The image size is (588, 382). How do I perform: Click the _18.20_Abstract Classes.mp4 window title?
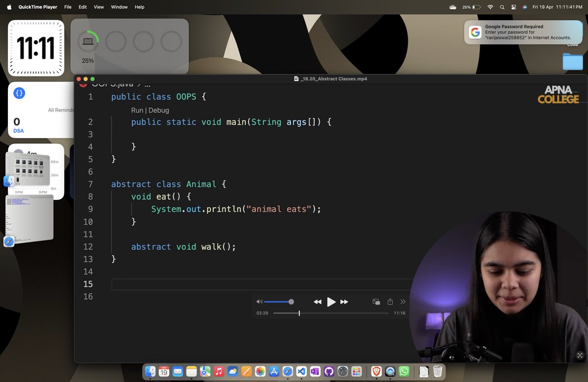(334, 78)
